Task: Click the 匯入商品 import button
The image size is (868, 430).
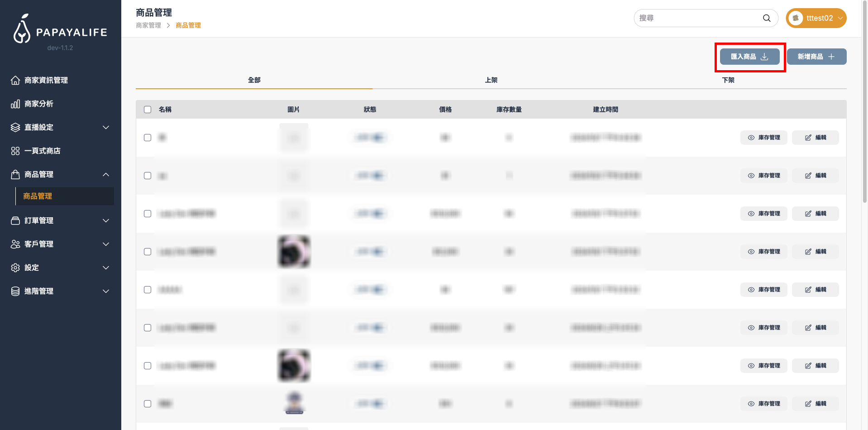Action: coord(749,57)
